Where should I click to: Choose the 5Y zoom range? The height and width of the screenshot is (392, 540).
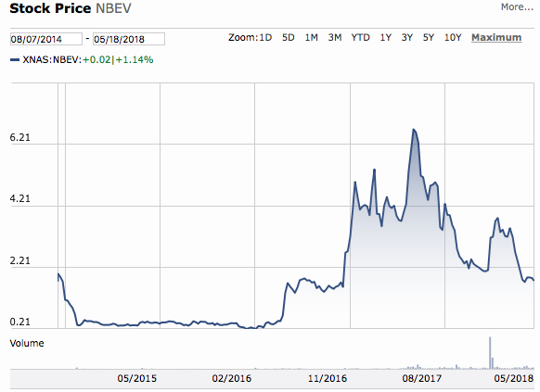click(429, 37)
